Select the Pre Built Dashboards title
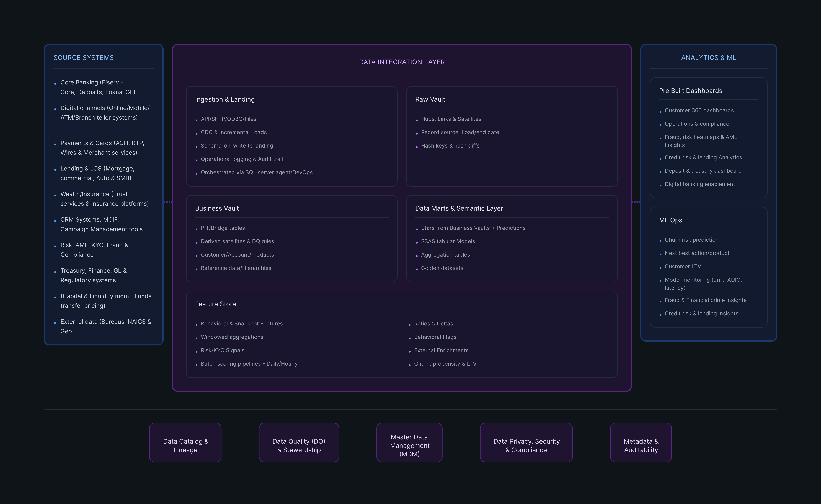821x504 pixels. pyautogui.click(x=690, y=91)
